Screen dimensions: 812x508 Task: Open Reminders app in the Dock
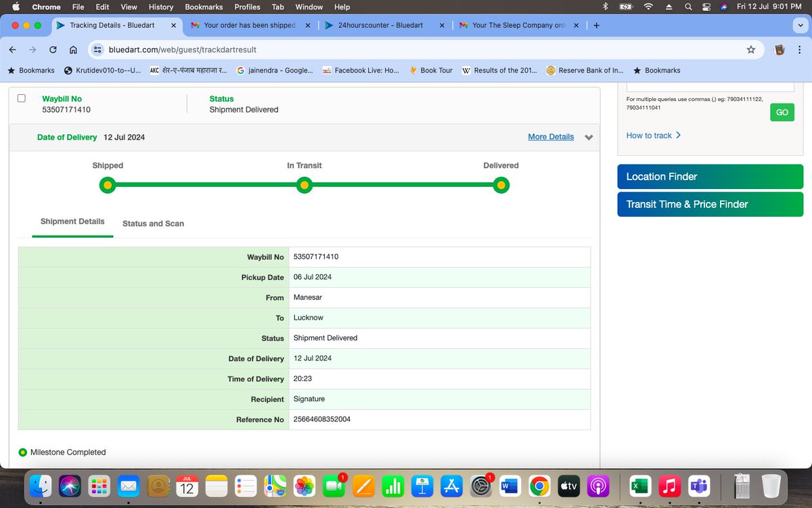pyautogui.click(x=246, y=486)
